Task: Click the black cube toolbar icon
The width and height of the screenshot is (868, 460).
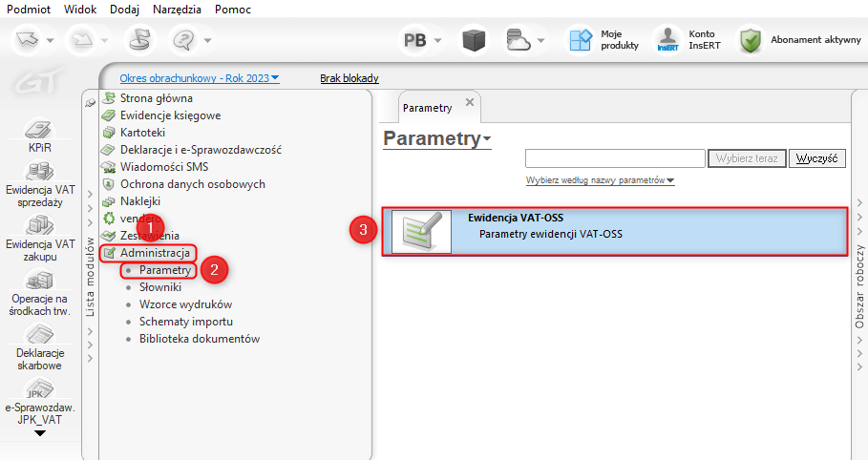Action: [475, 40]
